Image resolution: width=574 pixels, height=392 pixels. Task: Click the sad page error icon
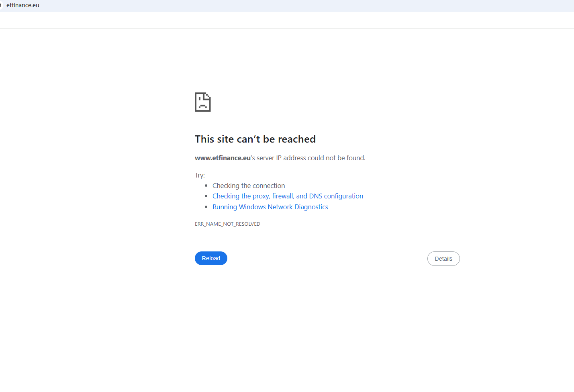coord(203,102)
